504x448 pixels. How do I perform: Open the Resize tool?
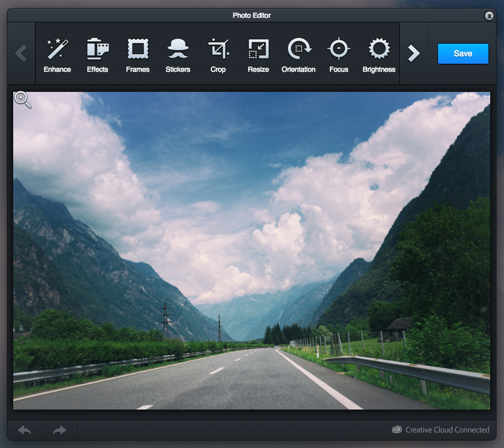click(258, 55)
